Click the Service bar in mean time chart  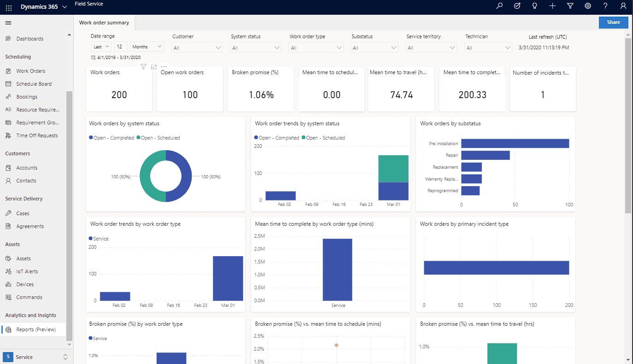coord(337,270)
